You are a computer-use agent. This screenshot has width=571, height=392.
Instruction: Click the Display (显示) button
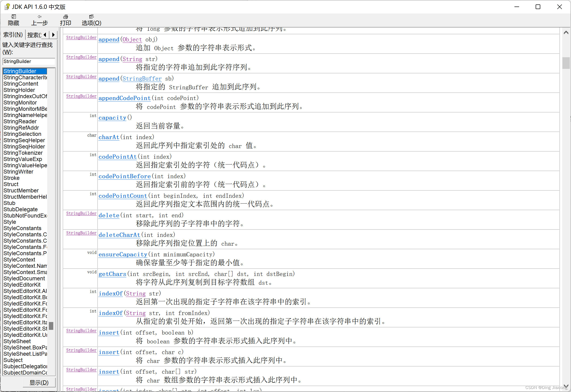point(39,382)
